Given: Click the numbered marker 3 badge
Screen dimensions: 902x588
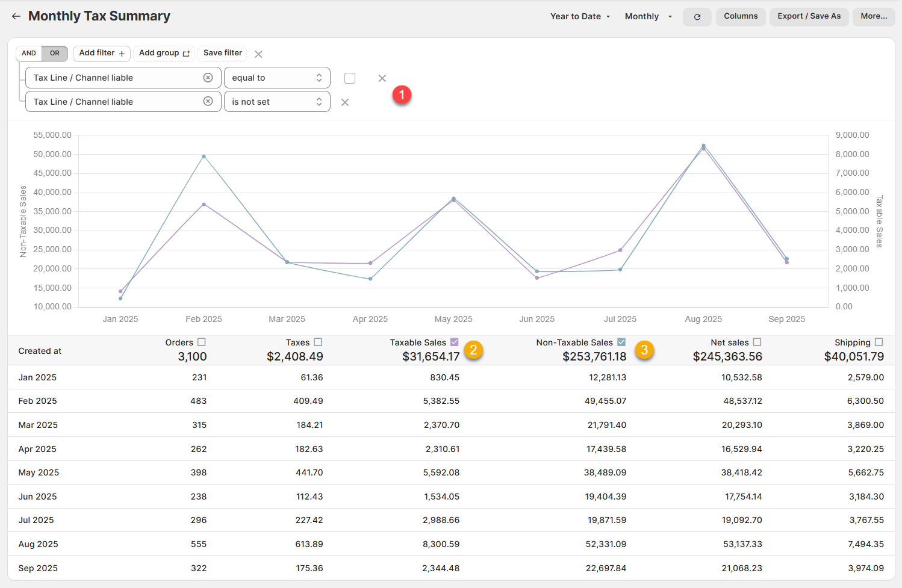Looking at the screenshot, I should (644, 350).
